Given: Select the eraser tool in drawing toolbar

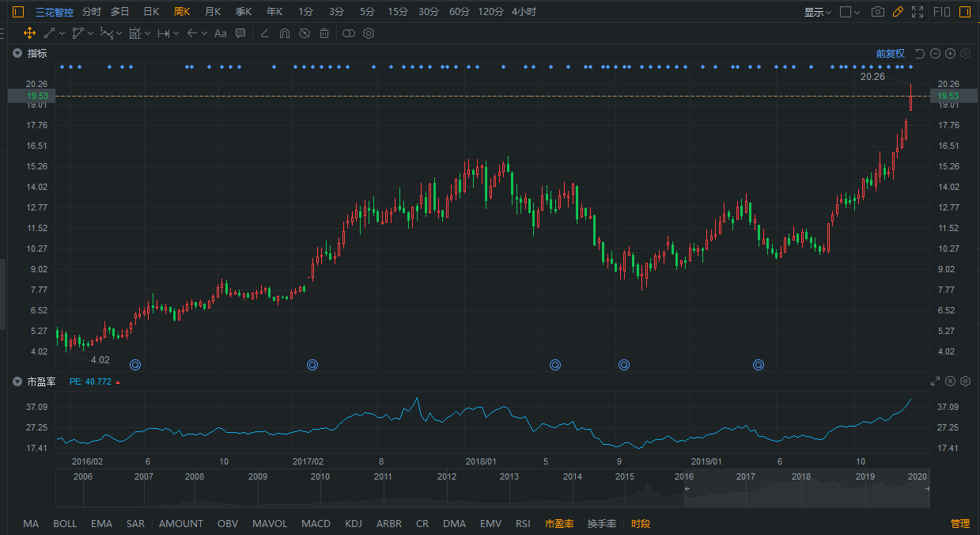Looking at the screenshot, I should (x=265, y=33).
